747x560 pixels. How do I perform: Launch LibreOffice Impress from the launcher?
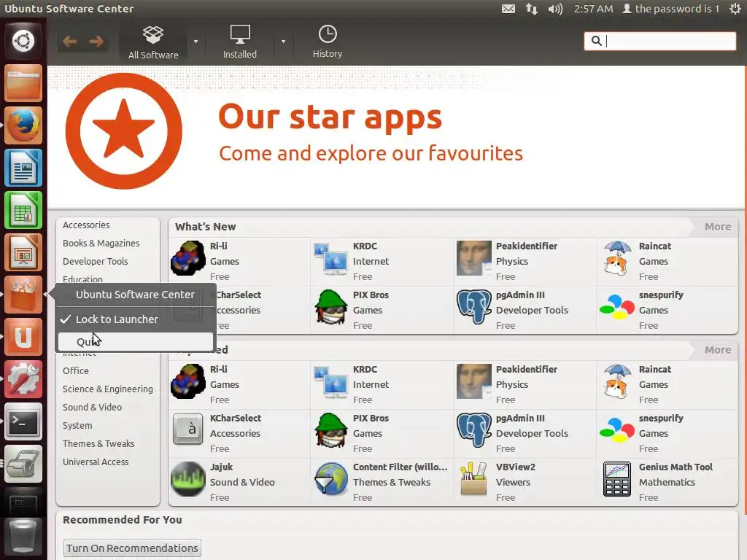[23, 253]
